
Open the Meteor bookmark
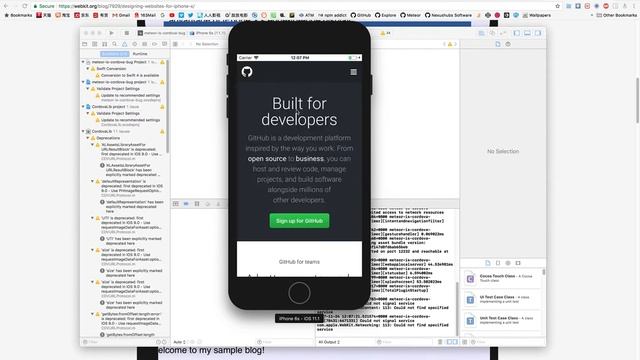(x=411, y=15)
